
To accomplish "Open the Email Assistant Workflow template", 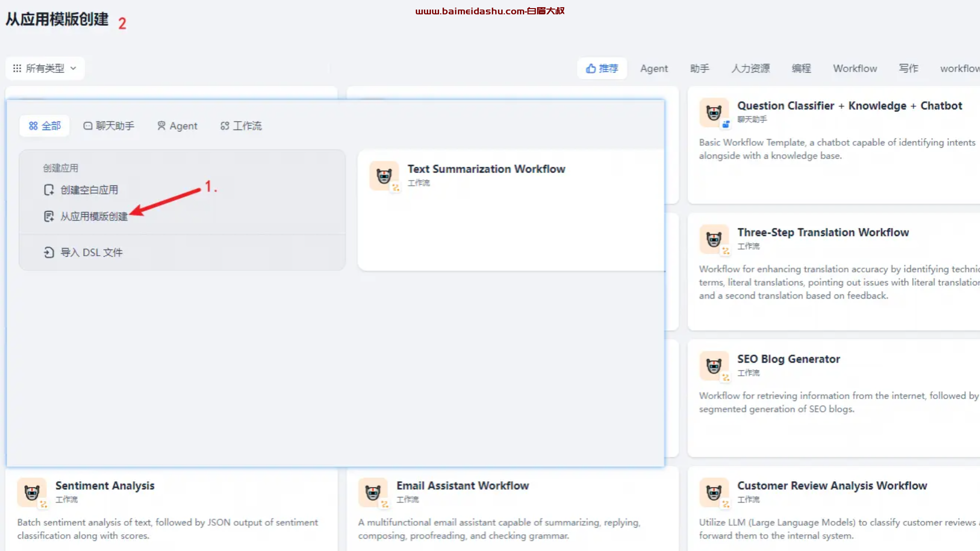I will click(512, 509).
